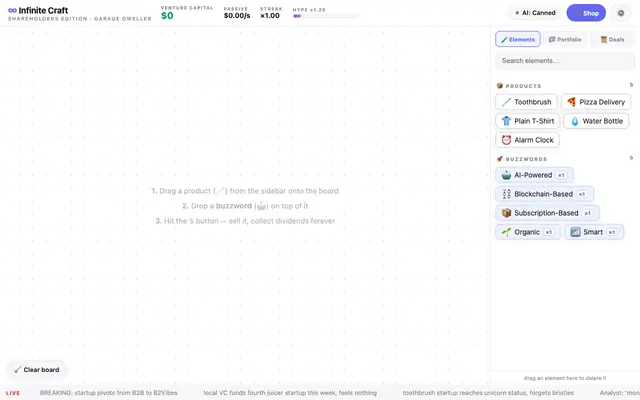Pick the Organic buzzword chip

[x=528, y=232]
